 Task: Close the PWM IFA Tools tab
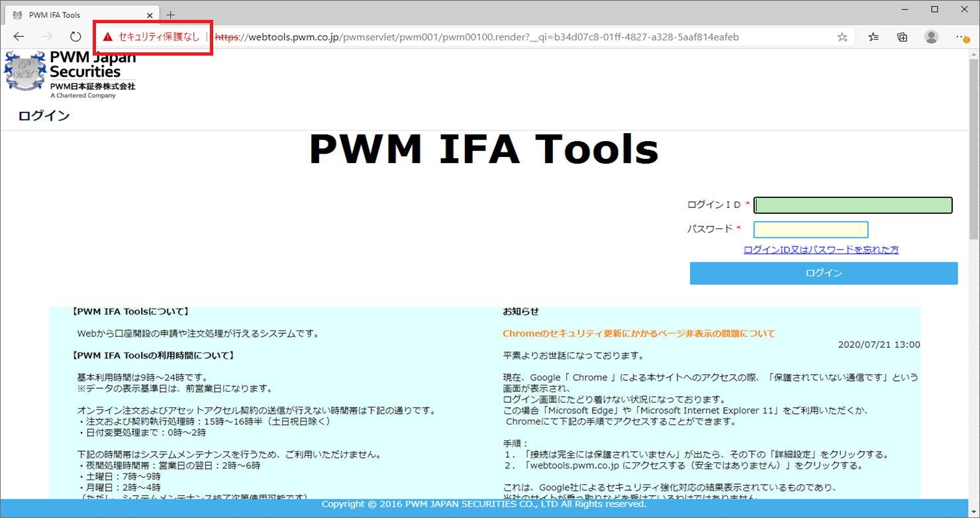tap(150, 15)
